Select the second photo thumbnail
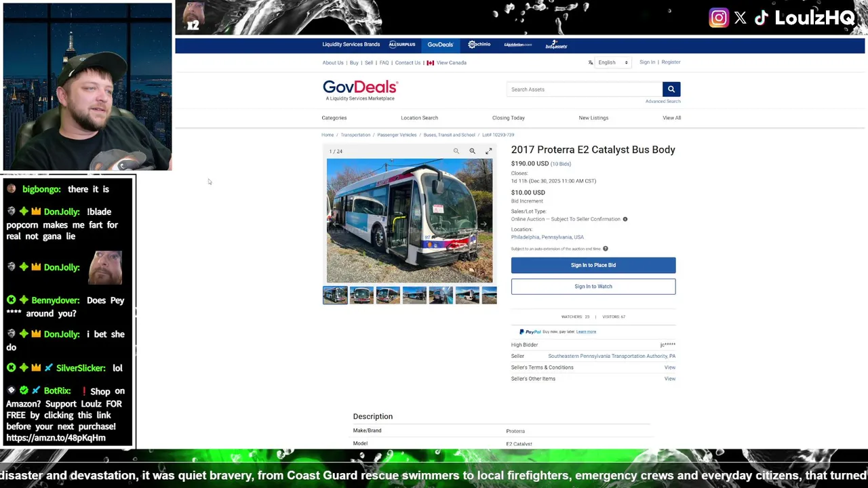The width and height of the screenshot is (868, 488). [x=361, y=295]
